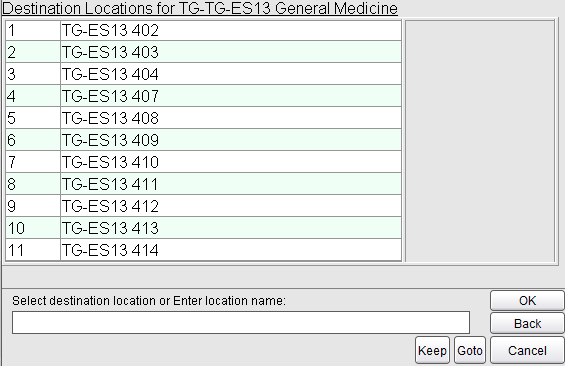The image size is (565, 366).
Task: Pick TG-ES13 411 from the list
Action: click(204, 184)
